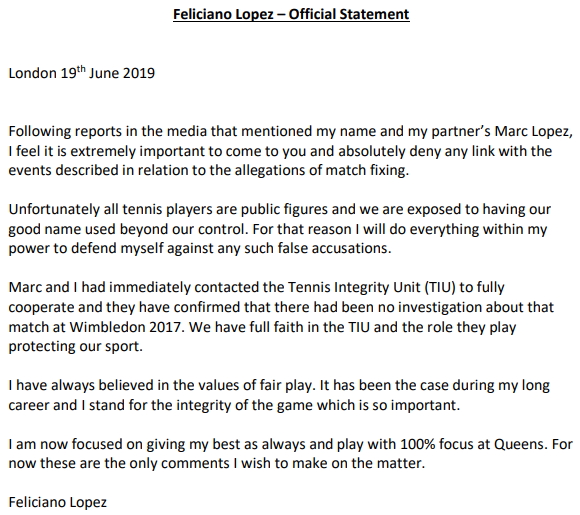Click 'Feliciano Lopez' signature at bottom

58,502
